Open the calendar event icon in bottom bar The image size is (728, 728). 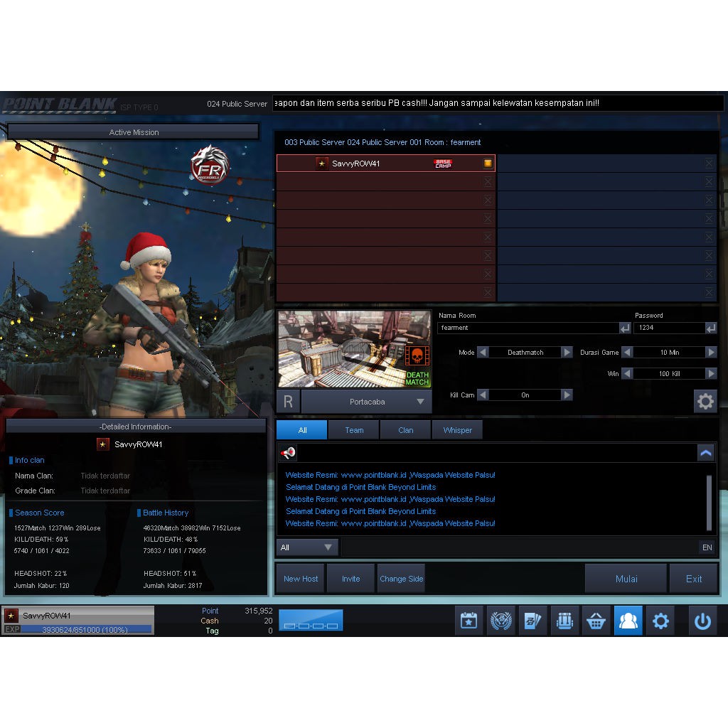[x=469, y=620]
